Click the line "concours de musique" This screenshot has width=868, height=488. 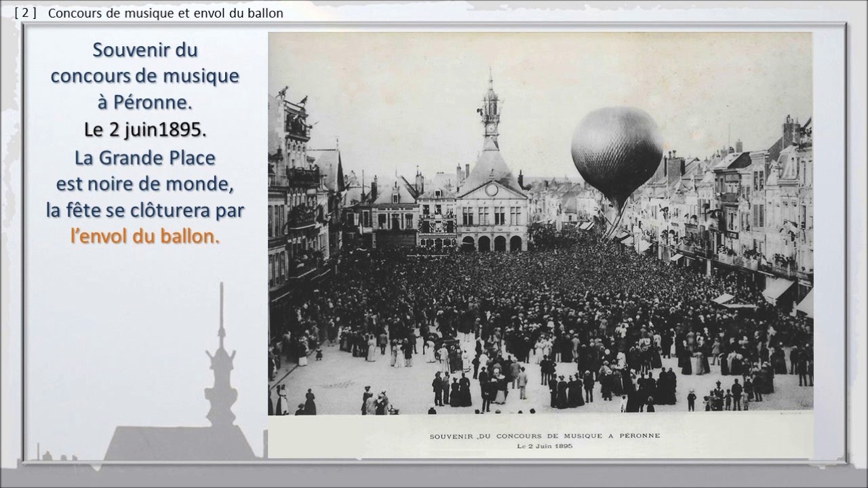[x=145, y=76]
